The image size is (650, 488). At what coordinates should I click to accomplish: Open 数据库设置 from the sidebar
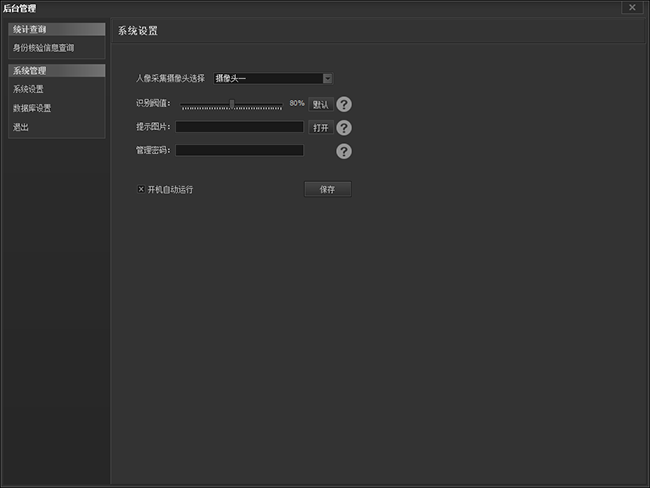click(32, 108)
